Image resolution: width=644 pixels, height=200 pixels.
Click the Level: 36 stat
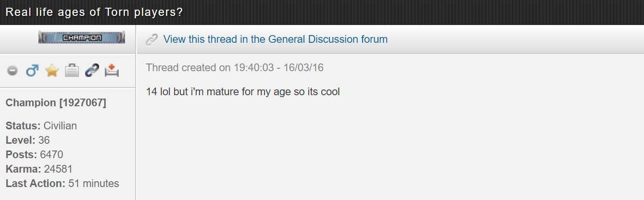(x=28, y=140)
